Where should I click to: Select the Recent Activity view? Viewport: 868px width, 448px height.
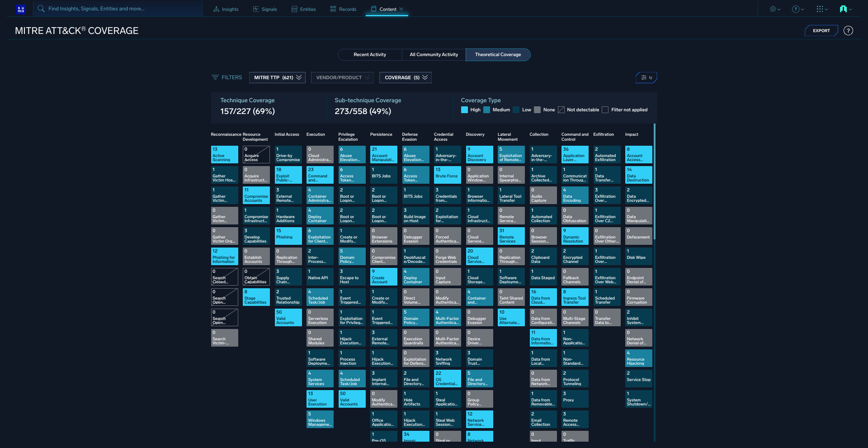pyautogui.click(x=370, y=55)
